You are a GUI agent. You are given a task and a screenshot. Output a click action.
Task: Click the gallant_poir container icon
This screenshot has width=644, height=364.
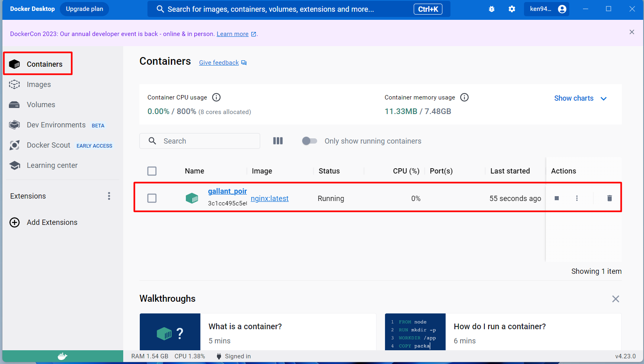click(x=192, y=198)
